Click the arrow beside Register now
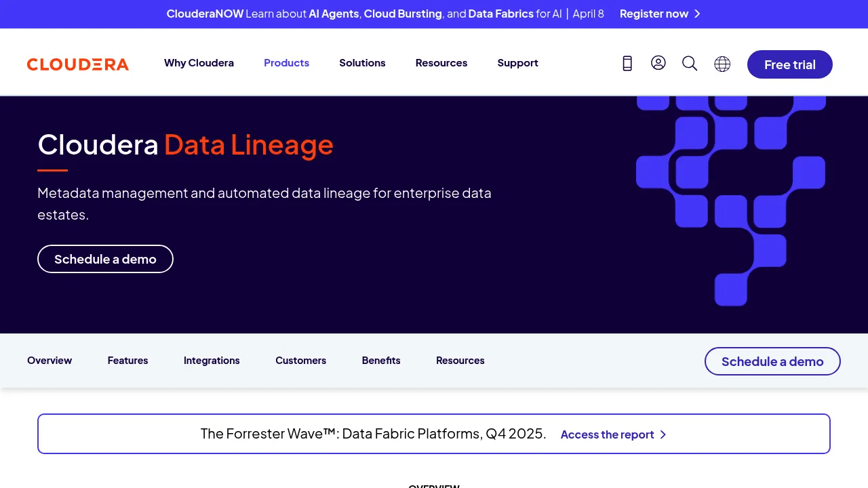This screenshot has height=488, width=868. 697,14
